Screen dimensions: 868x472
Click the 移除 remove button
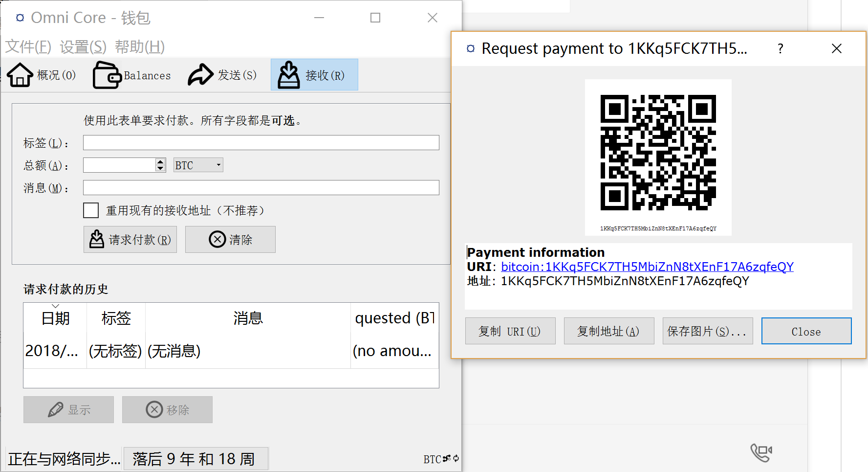pyautogui.click(x=167, y=409)
